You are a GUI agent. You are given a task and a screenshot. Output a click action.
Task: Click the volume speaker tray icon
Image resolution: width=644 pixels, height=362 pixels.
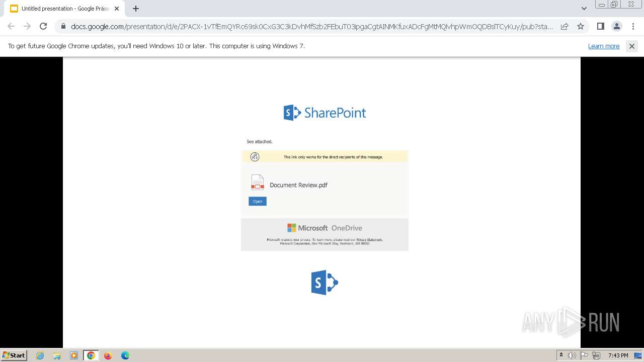[572, 355]
